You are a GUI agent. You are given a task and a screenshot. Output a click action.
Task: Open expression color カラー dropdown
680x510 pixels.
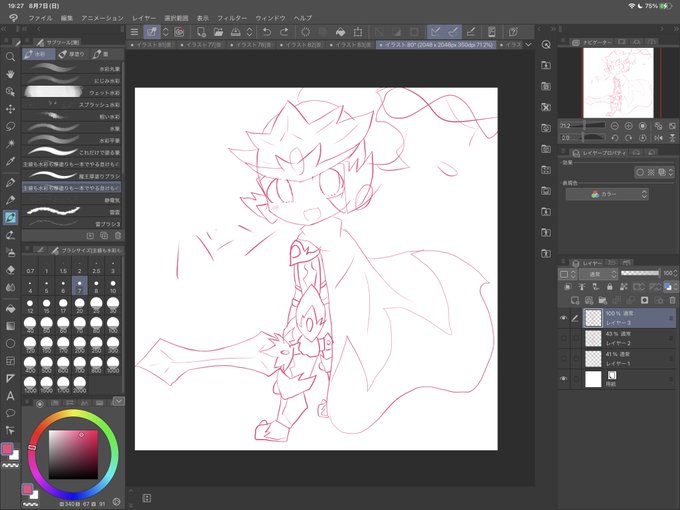pos(607,194)
